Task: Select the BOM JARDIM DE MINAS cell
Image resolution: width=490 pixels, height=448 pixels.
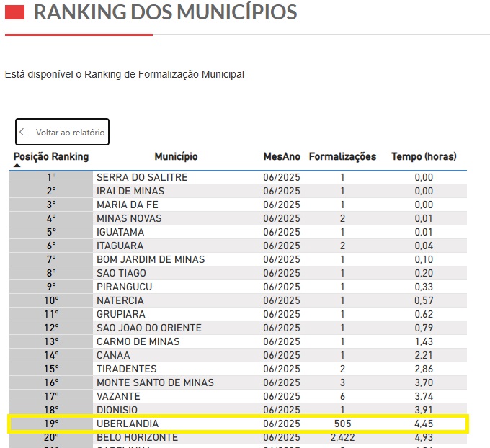Action: click(x=151, y=259)
